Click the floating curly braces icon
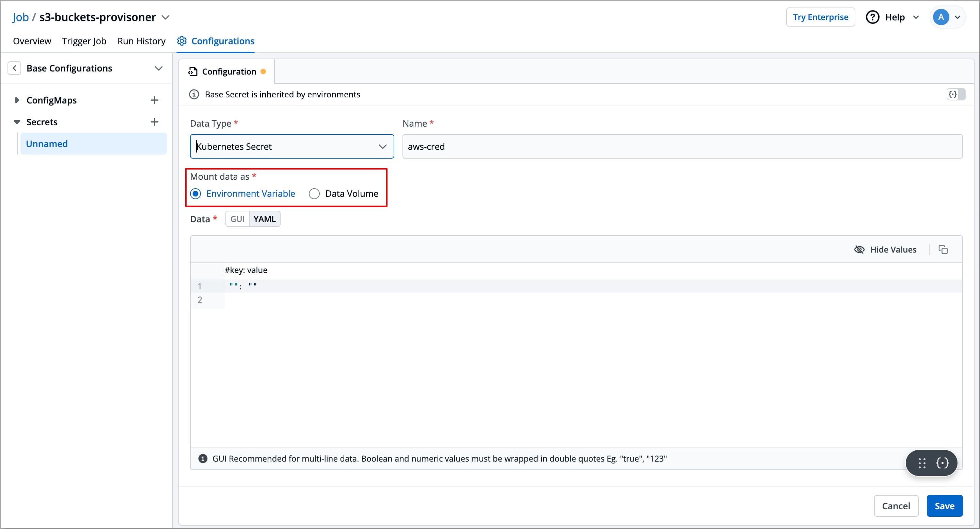The image size is (980, 529). pos(942,463)
